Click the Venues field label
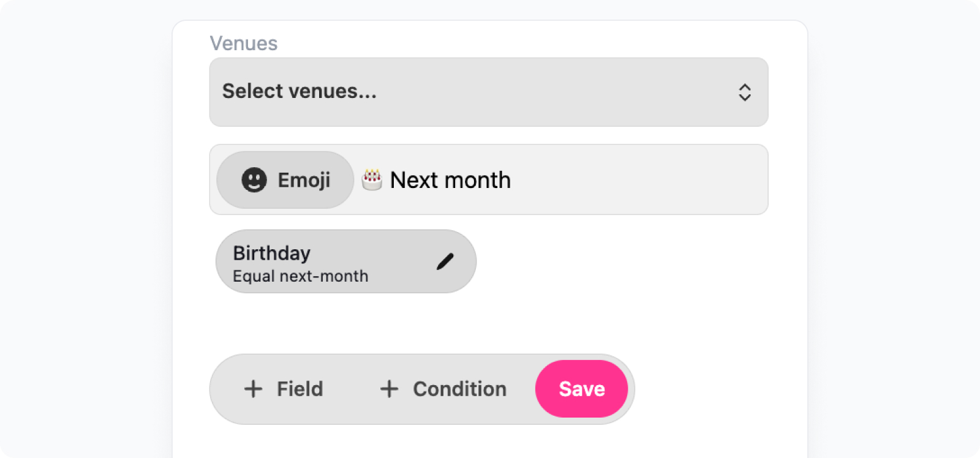Image resolution: width=980 pixels, height=458 pixels. coord(243,43)
